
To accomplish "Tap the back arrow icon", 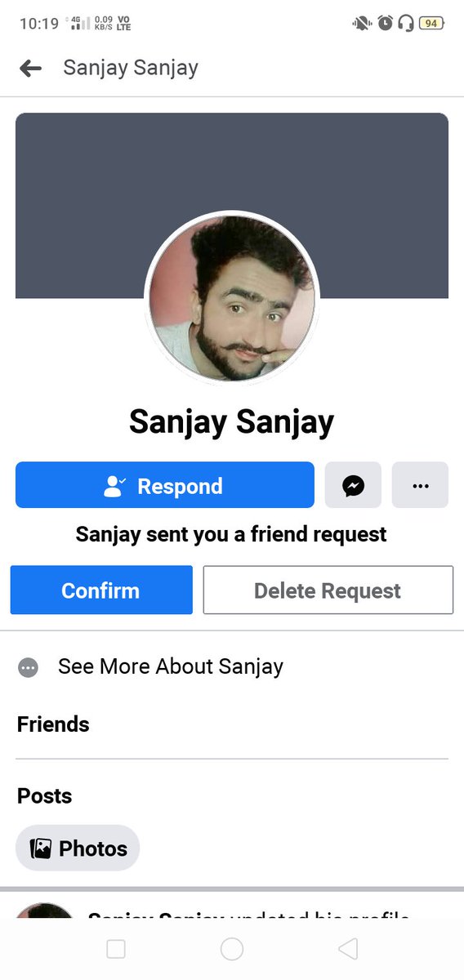I will (x=30, y=68).
